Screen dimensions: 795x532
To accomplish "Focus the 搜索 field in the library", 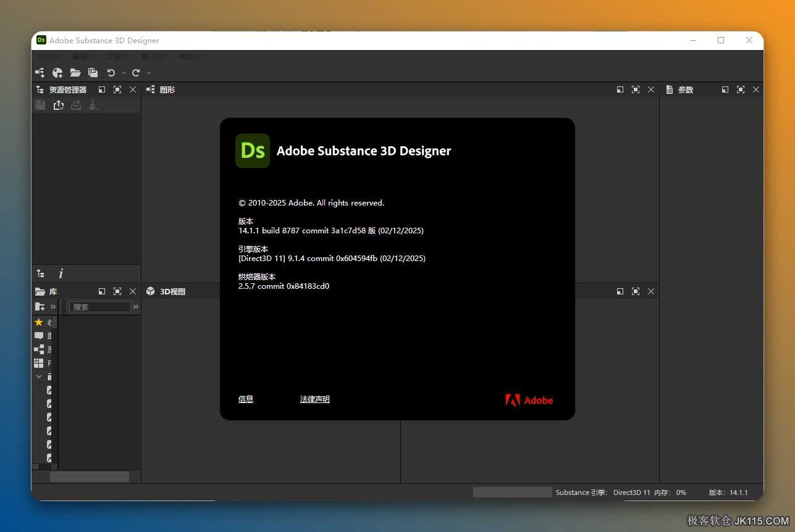I will (x=99, y=307).
